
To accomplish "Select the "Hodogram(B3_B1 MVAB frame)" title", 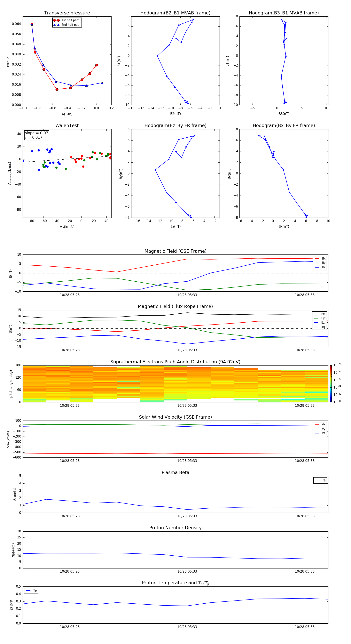I will (284, 13).
